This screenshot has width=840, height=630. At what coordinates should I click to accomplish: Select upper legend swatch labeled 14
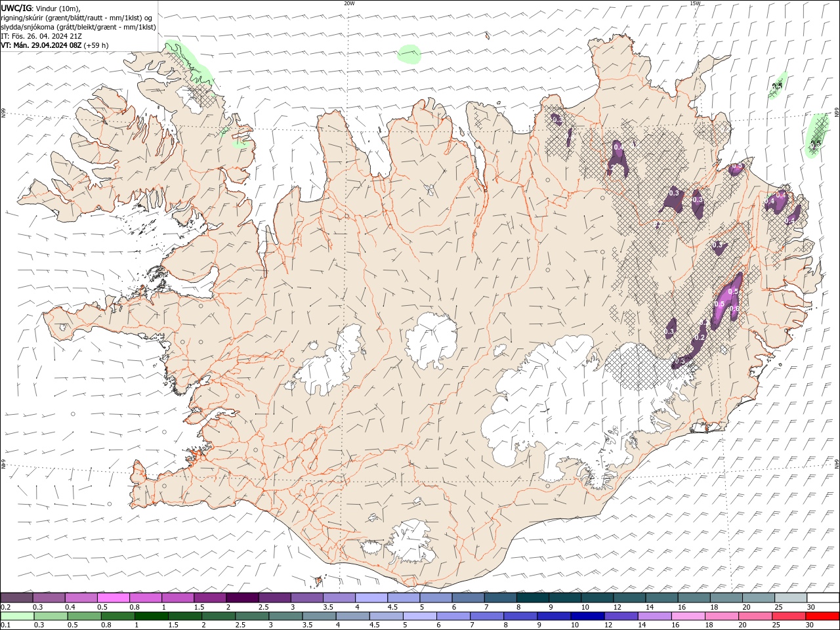661,597
